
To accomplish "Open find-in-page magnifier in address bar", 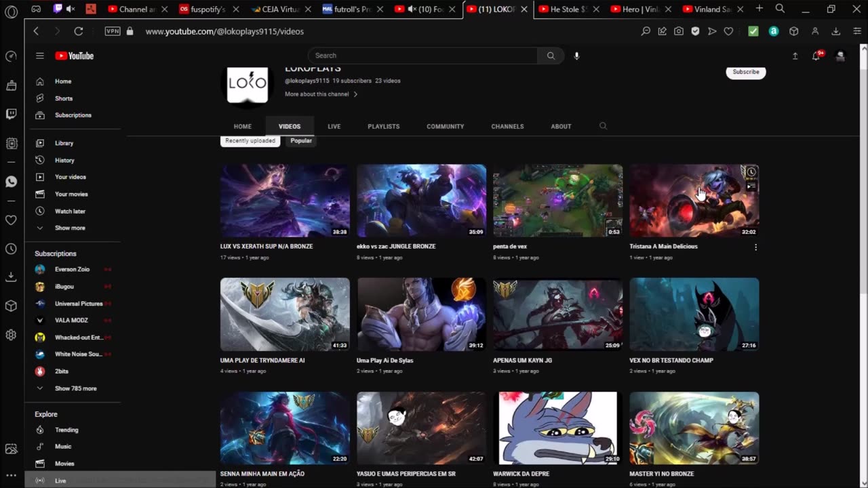I will click(x=646, y=31).
